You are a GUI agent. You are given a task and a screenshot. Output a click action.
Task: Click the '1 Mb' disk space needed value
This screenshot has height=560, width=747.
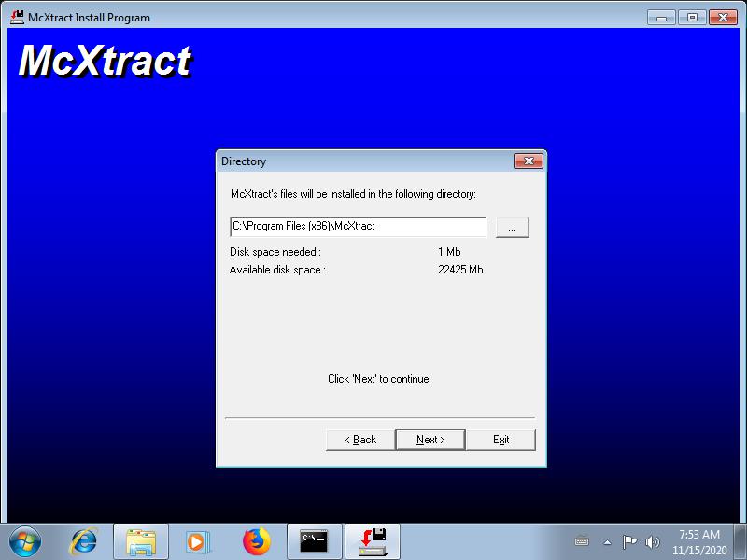point(449,251)
